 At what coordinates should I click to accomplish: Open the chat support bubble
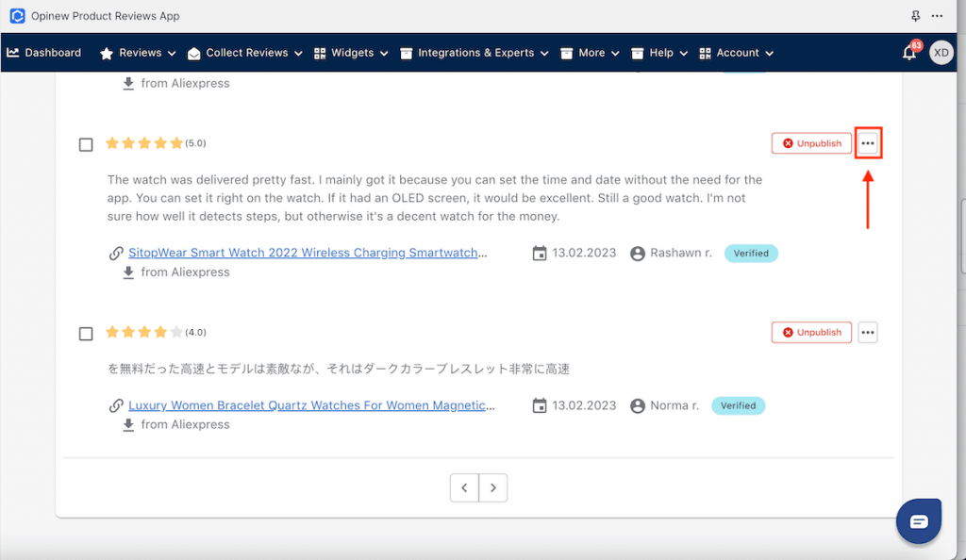[x=919, y=521]
